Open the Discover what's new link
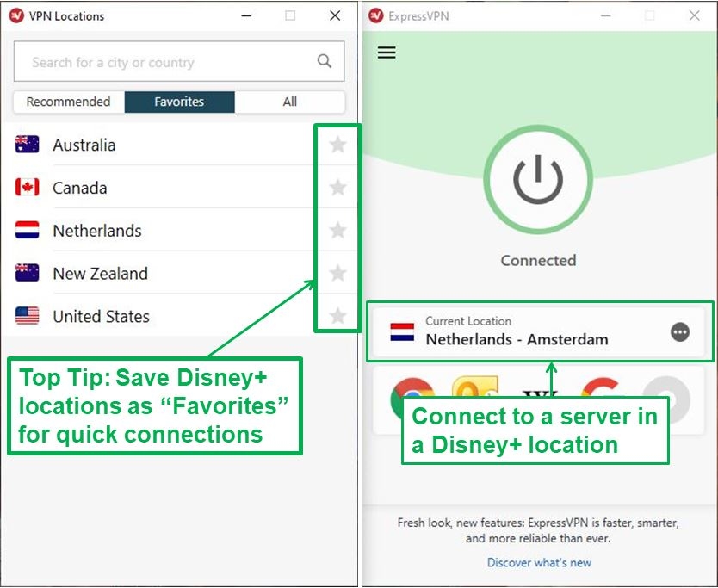Image resolution: width=718 pixels, height=588 pixels. (x=539, y=562)
